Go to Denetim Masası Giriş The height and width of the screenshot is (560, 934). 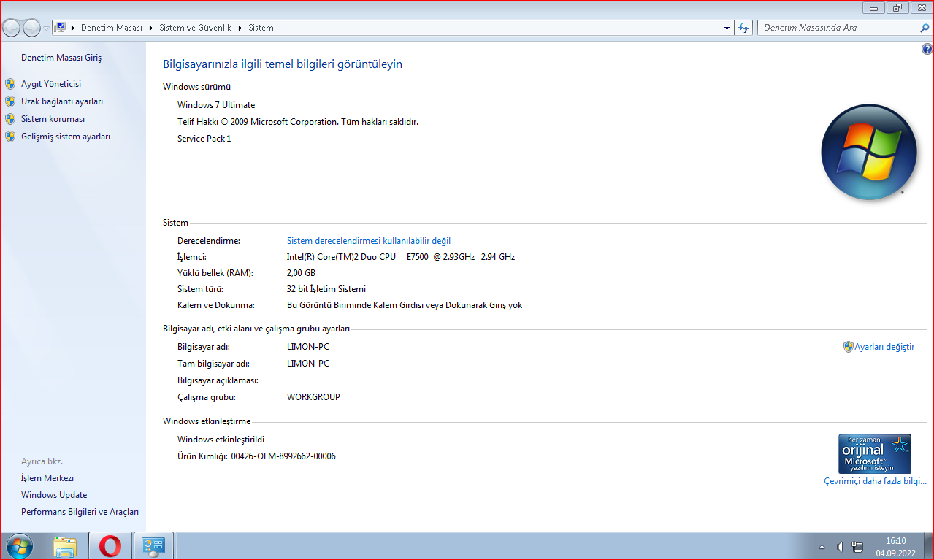coord(61,58)
